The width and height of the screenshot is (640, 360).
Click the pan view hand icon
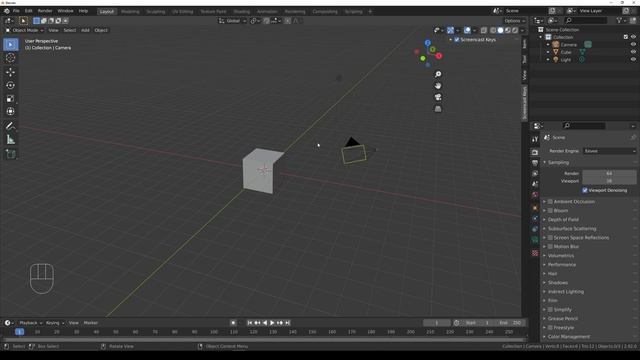(438, 86)
